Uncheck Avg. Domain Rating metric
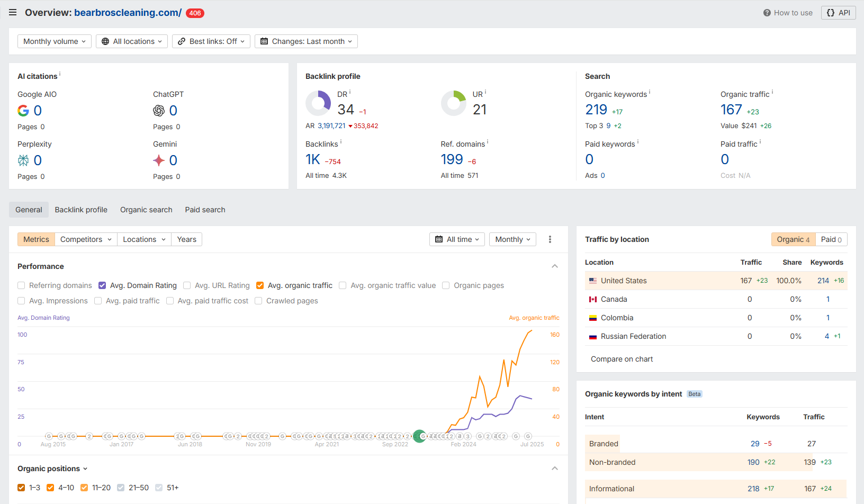 pyautogui.click(x=102, y=285)
